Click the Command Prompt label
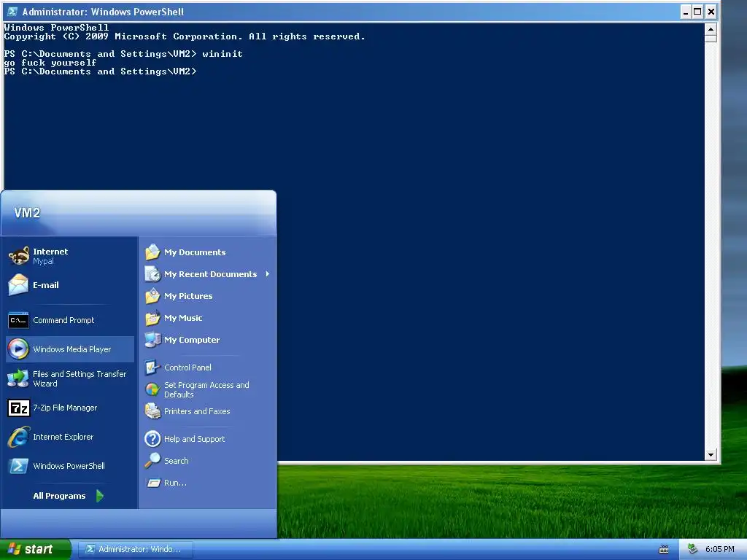This screenshot has width=747, height=560. (63, 320)
